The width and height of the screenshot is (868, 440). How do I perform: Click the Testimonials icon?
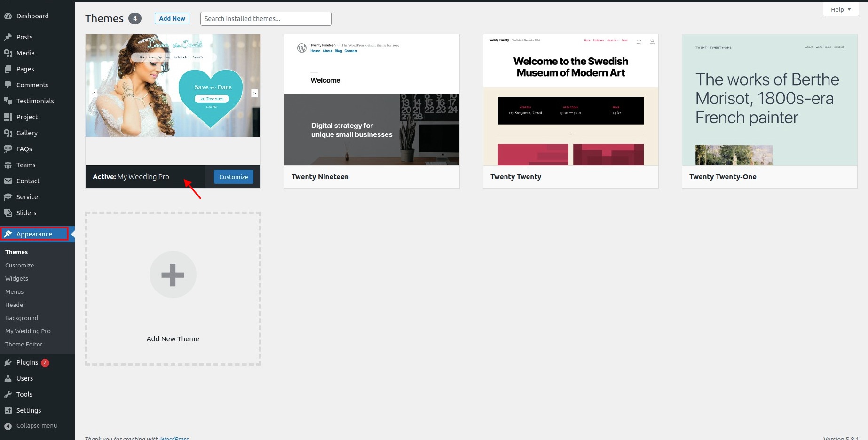8,101
